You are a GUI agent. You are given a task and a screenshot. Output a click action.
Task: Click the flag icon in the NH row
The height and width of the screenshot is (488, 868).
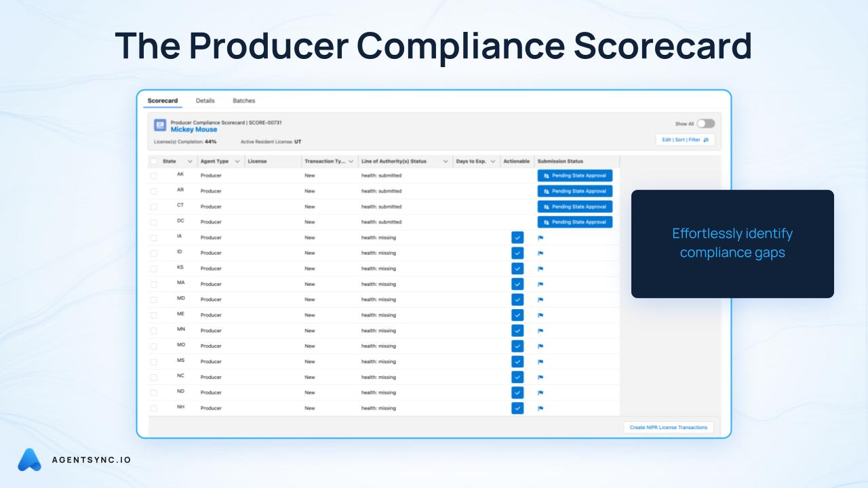(539, 408)
